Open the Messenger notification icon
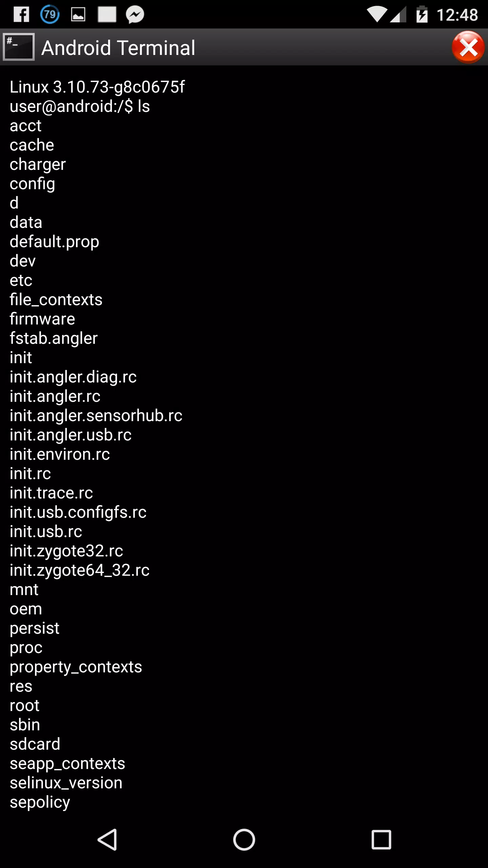This screenshot has width=488, height=868. [135, 15]
